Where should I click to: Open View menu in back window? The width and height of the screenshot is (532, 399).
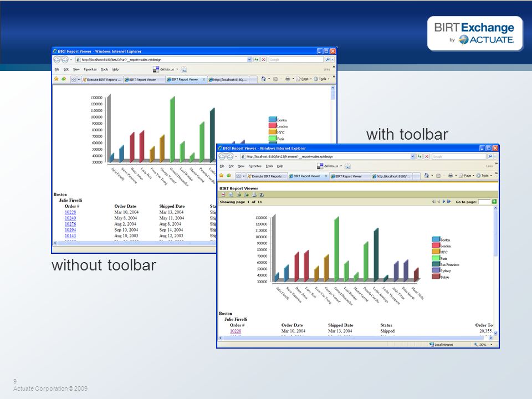76,69
